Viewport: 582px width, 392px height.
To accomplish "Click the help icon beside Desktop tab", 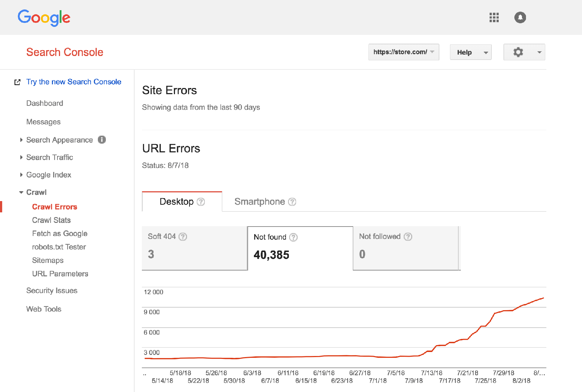I will [201, 202].
